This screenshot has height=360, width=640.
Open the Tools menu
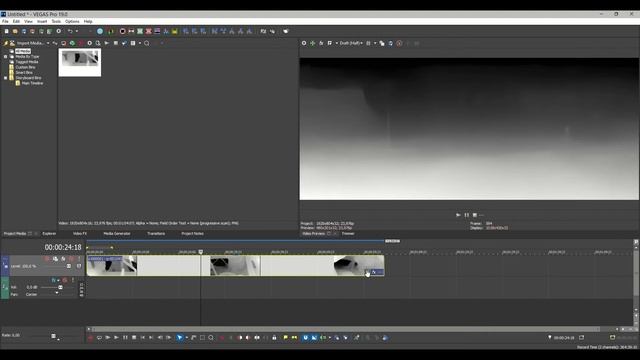[x=56, y=21]
